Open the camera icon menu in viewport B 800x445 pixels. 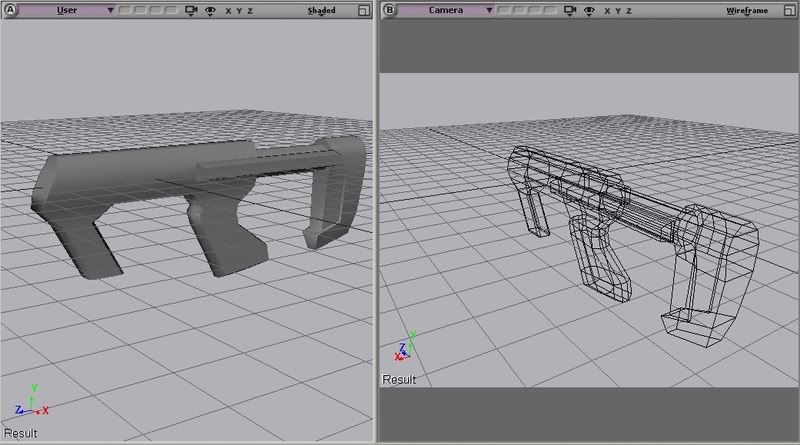(x=570, y=10)
